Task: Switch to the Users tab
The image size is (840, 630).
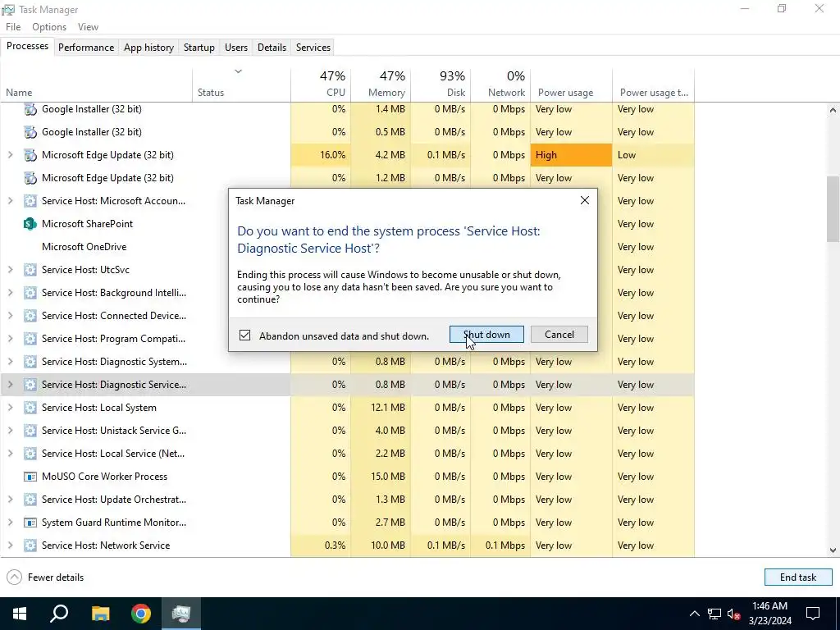Action: [235, 48]
